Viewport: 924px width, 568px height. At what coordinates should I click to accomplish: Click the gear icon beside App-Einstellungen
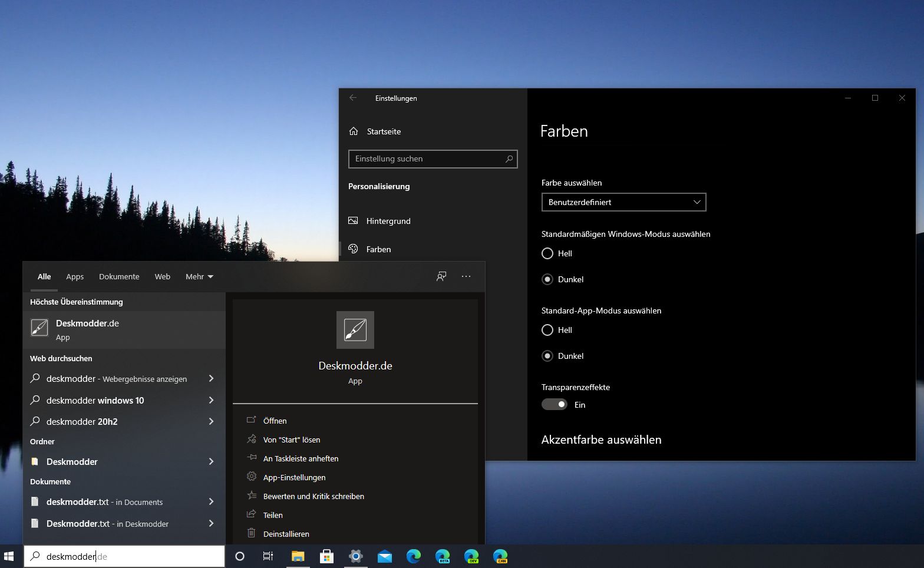(x=252, y=477)
